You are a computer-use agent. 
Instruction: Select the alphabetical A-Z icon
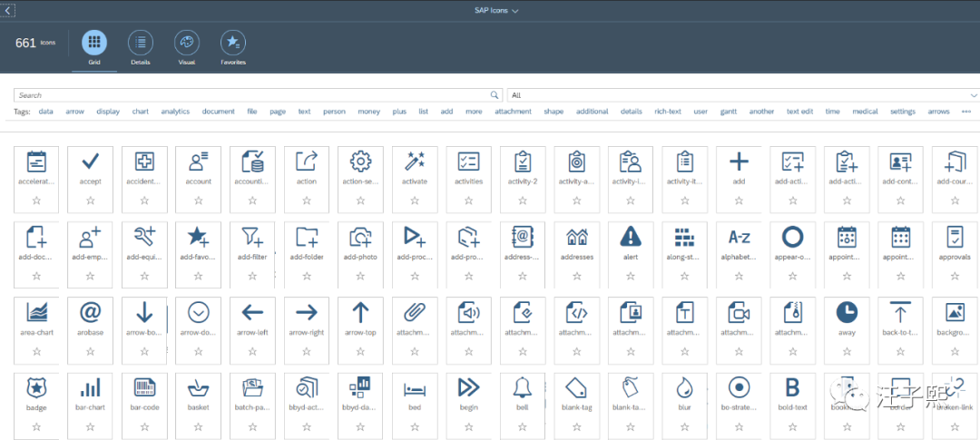739,238
